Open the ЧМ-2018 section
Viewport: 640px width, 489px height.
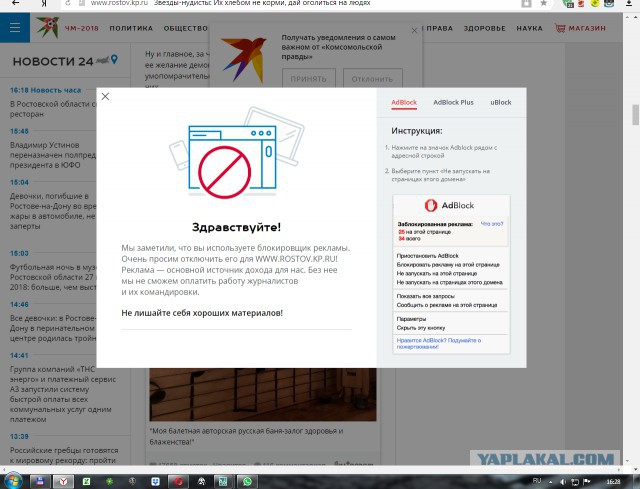pyautogui.click(x=82, y=28)
